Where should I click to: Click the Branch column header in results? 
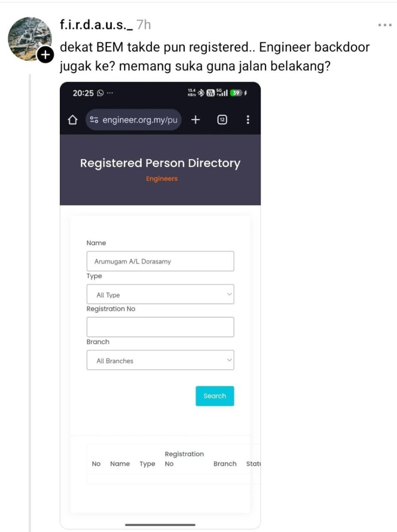tap(225, 464)
